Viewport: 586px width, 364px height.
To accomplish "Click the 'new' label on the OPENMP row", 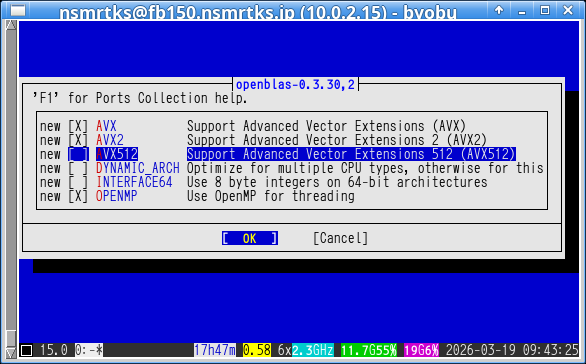I will 50,196.
